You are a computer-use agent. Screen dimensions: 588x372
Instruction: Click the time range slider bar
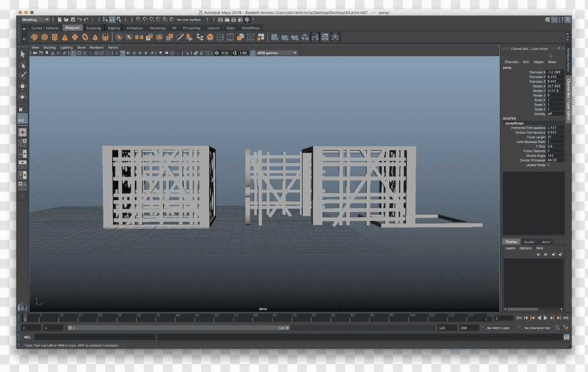coord(178,328)
